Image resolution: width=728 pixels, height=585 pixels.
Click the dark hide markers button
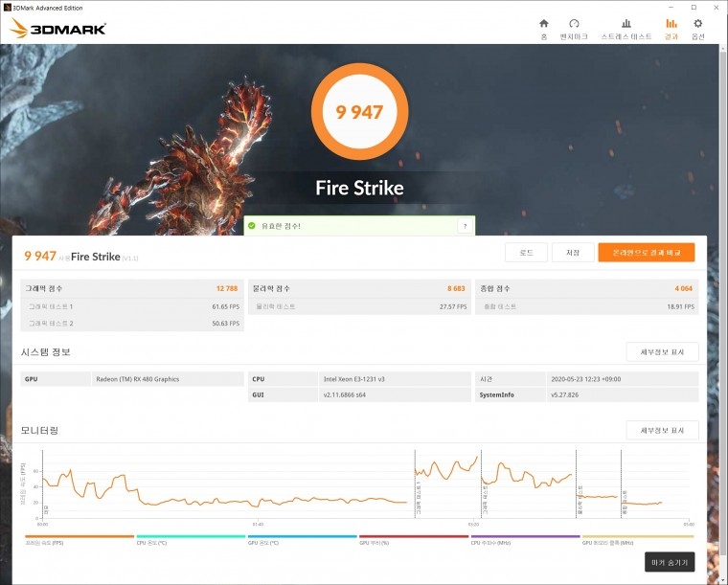pos(670,562)
